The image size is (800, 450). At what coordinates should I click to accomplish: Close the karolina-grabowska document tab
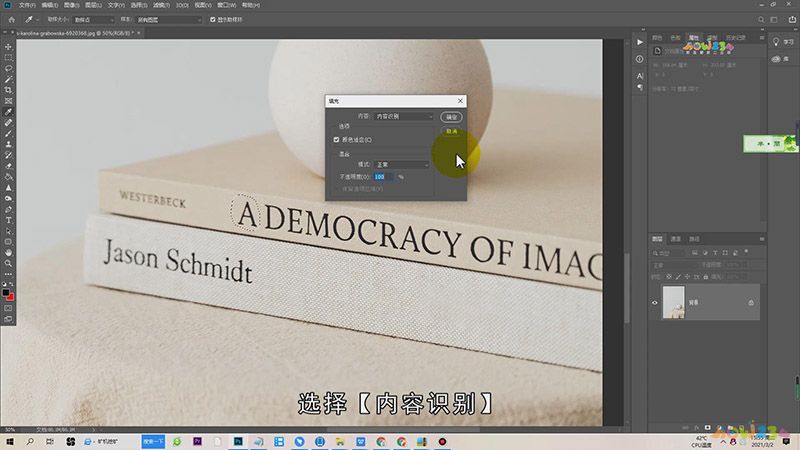pyautogui.click(x=138, y=33)
